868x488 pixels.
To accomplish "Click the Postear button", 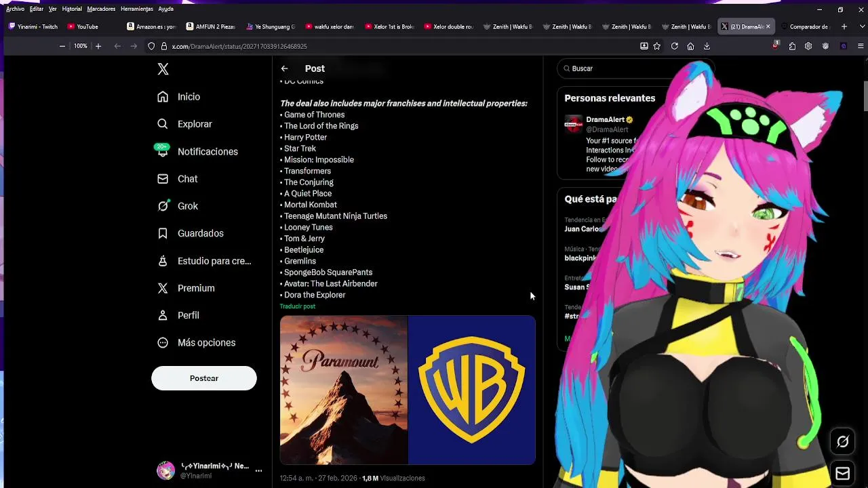I will [204, 378].
